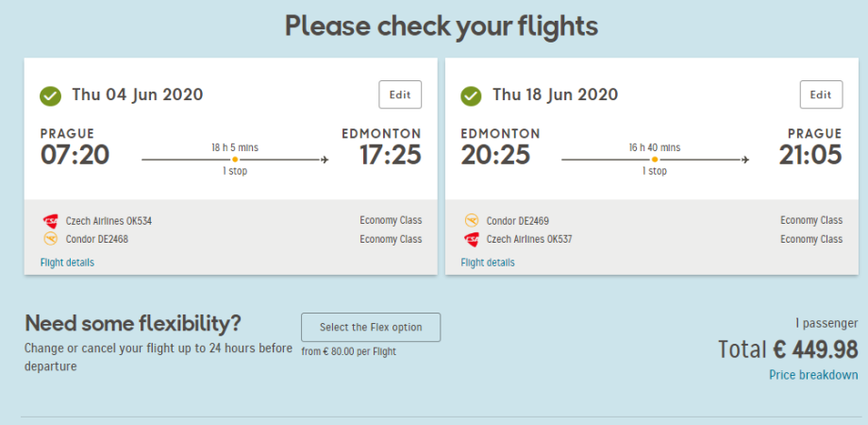
Task: Click the Czech Airlines logo for flight OK537
Action: 472,239
